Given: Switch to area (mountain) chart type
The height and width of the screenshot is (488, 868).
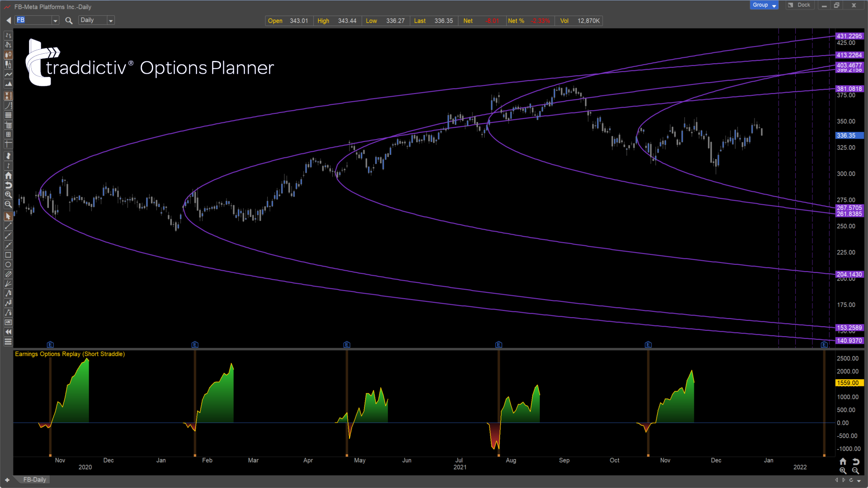Looking at the screenshot, I should coord(8,84).
